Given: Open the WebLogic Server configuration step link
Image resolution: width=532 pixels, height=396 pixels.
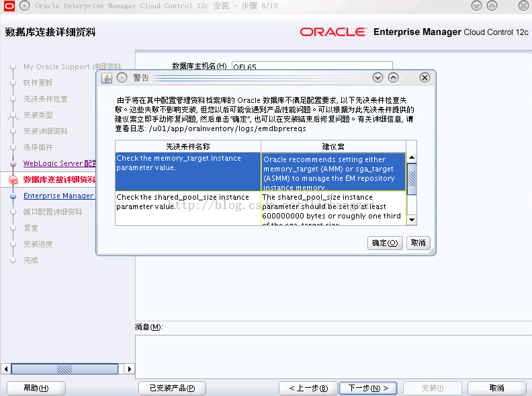Looking at the screenshot, I should click(x=59, y=163).
